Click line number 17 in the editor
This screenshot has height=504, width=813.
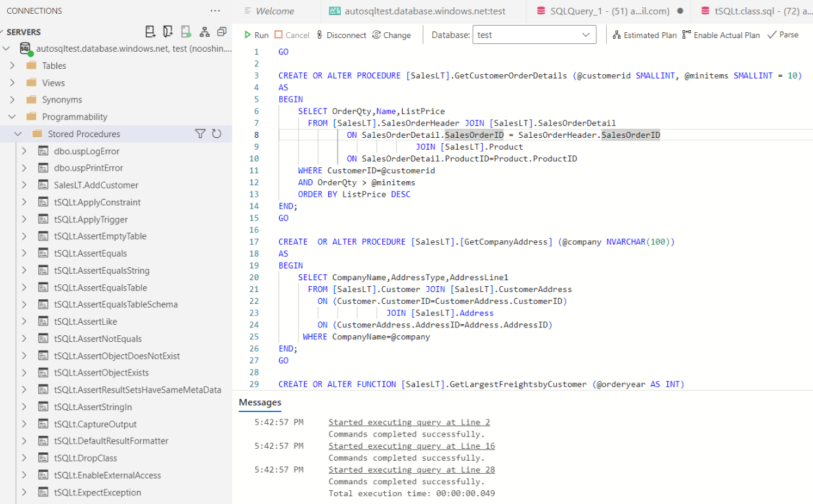[x=254, y=242]
